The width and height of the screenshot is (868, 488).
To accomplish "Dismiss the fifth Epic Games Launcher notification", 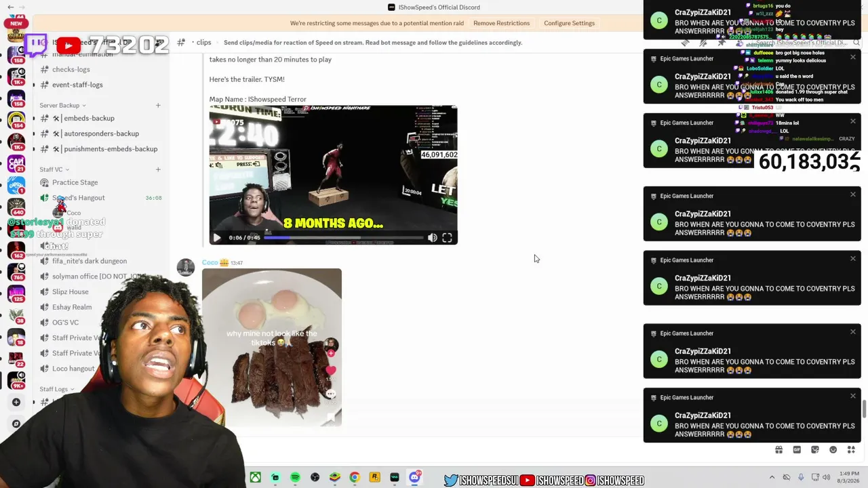I will point(853,259).
